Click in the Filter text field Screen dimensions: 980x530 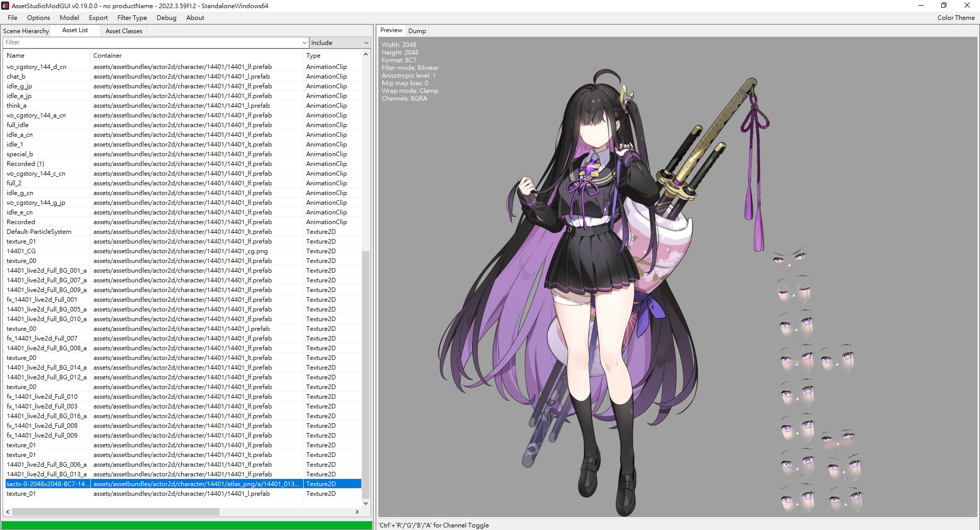click(153, 43)
